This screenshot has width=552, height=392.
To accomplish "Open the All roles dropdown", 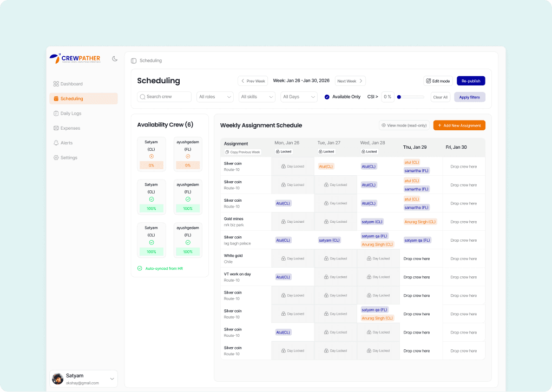I will coord(215,97).
